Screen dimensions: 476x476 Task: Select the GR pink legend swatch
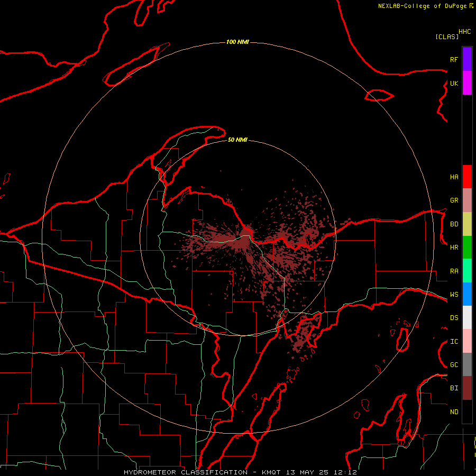(467, 200)
